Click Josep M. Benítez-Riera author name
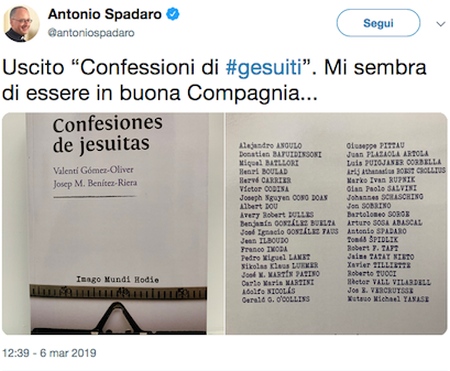This screenshot has width=450, height=371. pos(95,183)
